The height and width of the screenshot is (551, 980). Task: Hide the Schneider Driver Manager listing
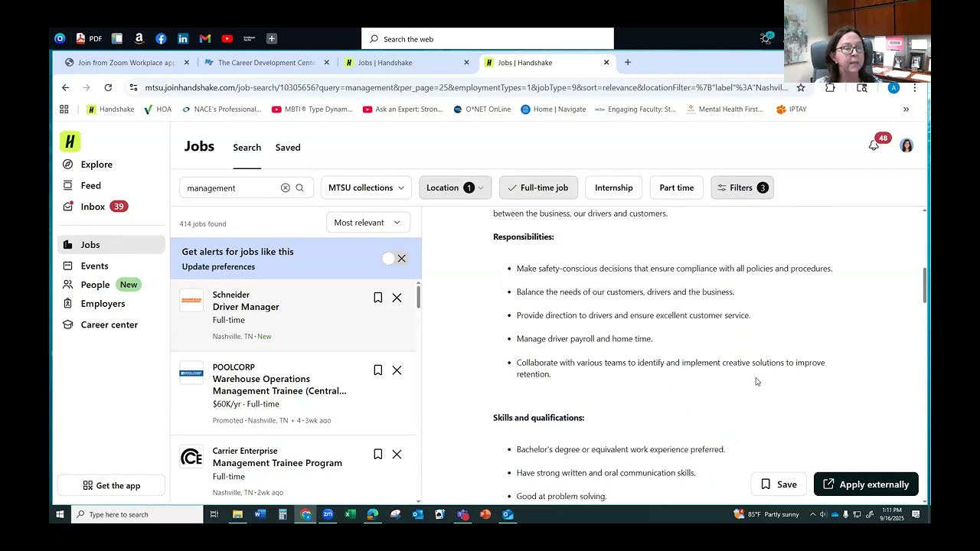pos(397,298)
